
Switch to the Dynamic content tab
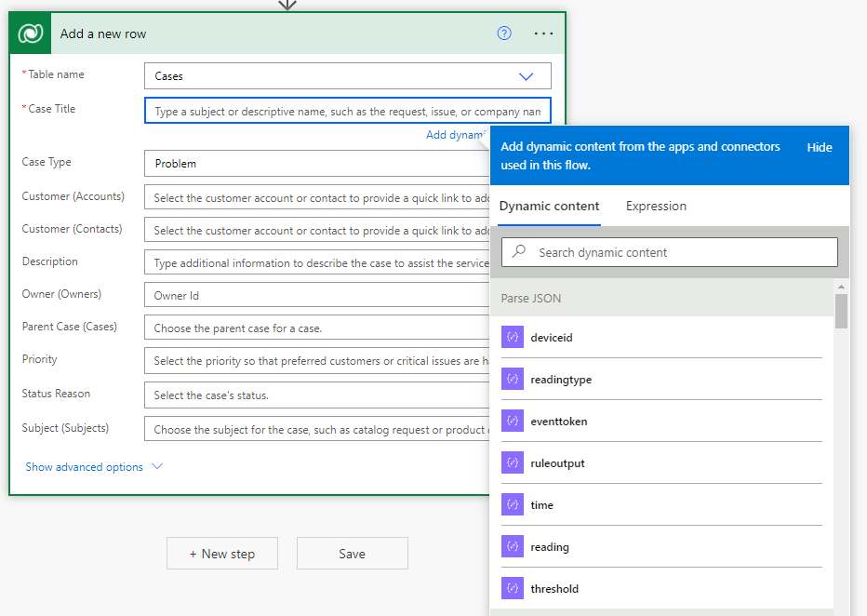tap(549, 207)
